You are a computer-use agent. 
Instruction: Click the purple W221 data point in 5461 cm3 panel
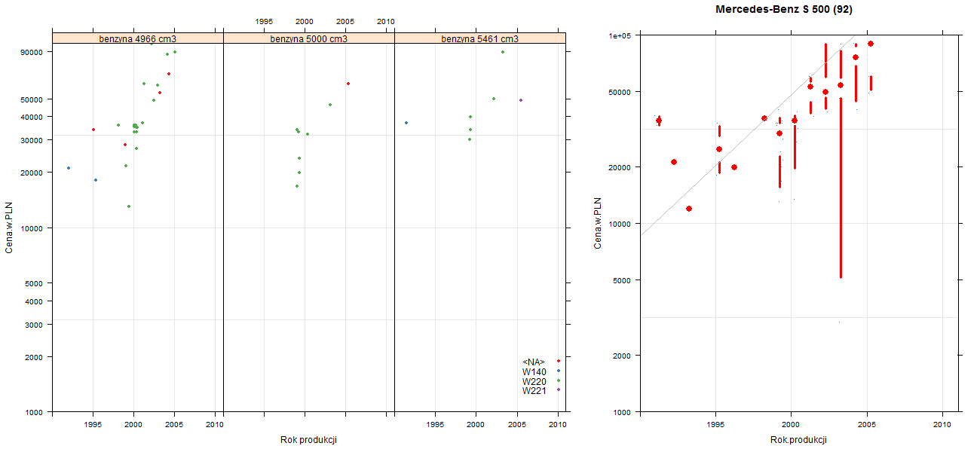(520, 100)
